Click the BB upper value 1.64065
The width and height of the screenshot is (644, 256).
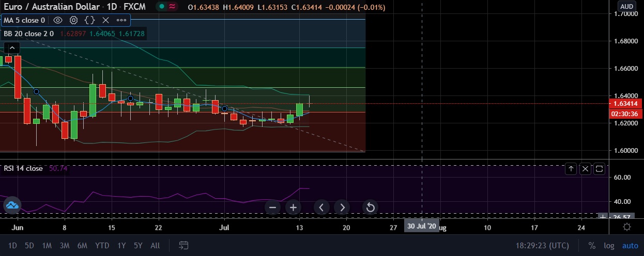tap(103, 34)
